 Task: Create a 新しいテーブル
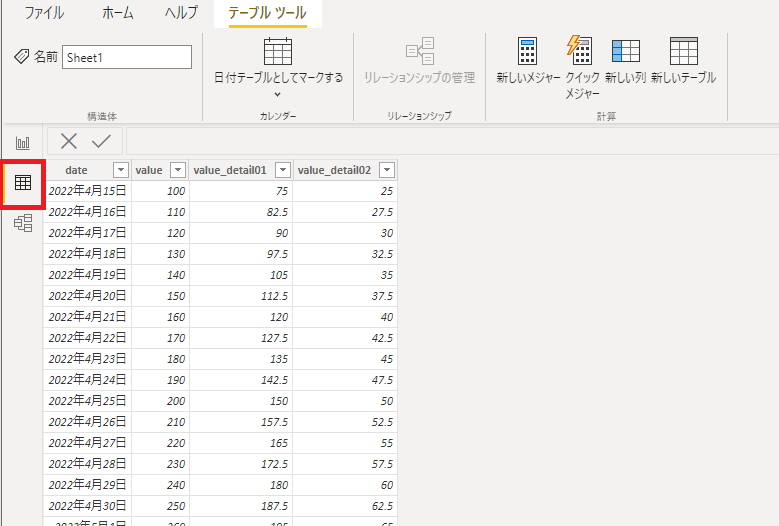(x=684, y=61)
